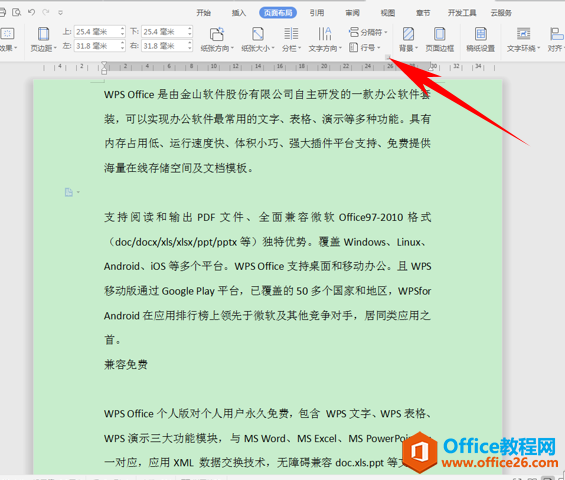This screenshot has width=565, height=480.
Task: Open the 分隔符 dropdown arrow
Action: pos(386,32)
